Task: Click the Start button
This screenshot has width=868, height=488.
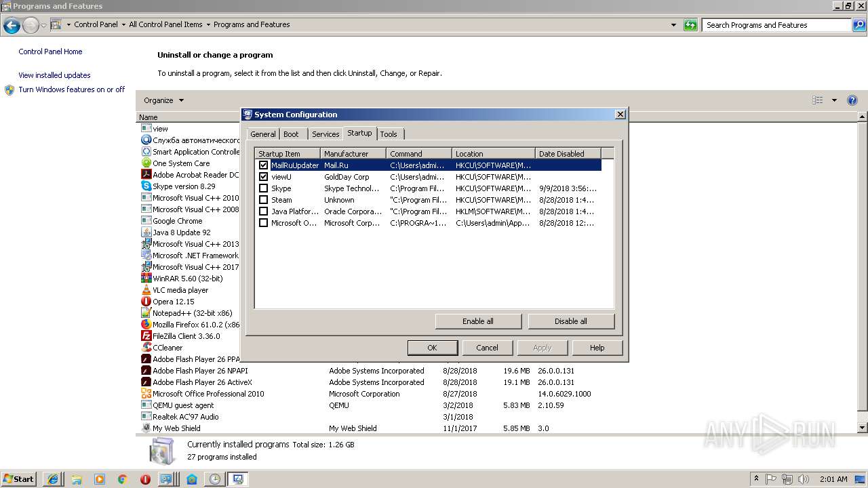Action: click(x=19, y=479)
